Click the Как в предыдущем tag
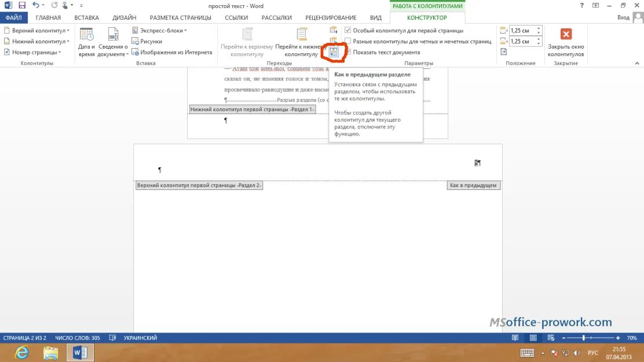This screenshot has width=644, height=362. [x=473, y=185]
